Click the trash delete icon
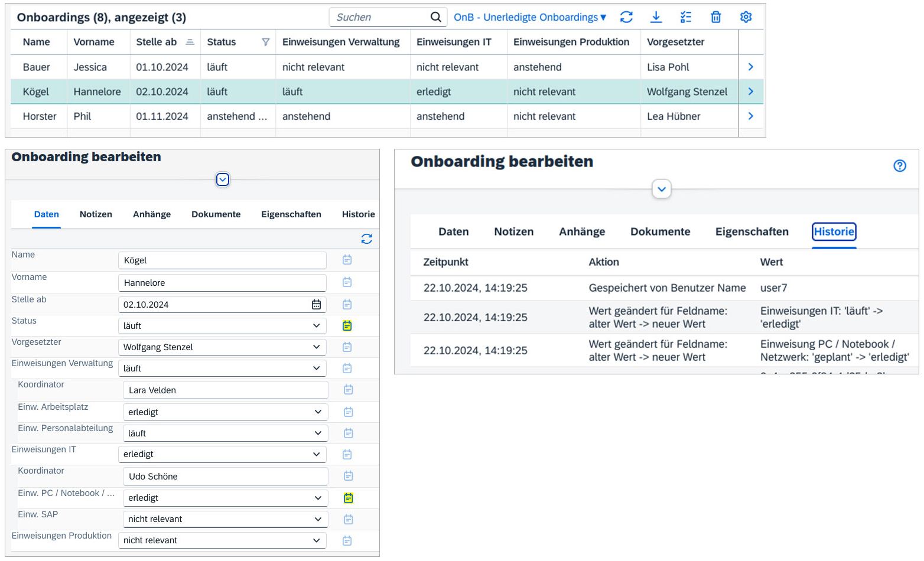This screenshot has width=924, height=561. point(715,17)
